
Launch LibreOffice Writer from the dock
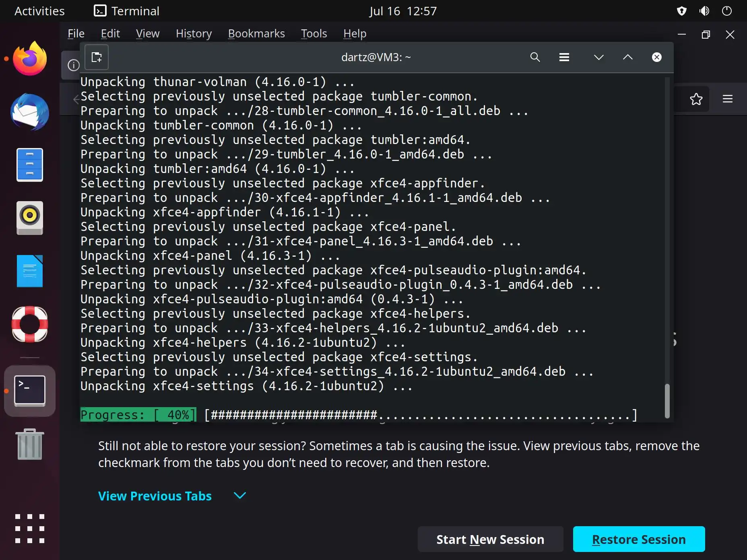pyautogui.click(x=30, y=271)
